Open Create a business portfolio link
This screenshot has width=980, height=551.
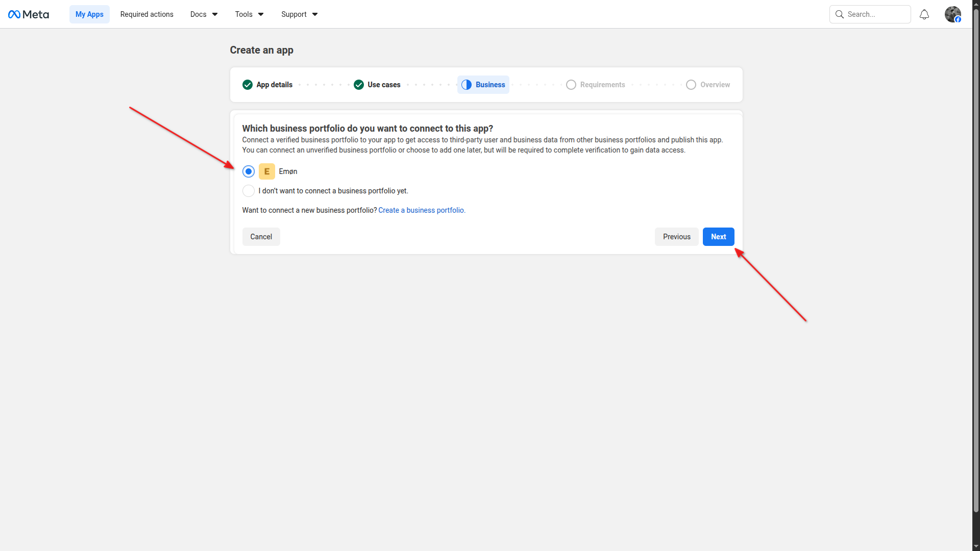422,210
